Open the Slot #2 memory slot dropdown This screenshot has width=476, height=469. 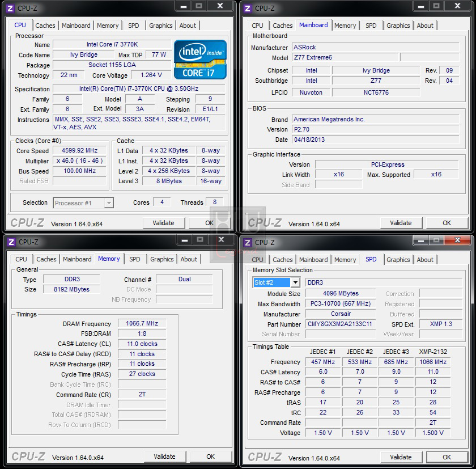point(295,282)
